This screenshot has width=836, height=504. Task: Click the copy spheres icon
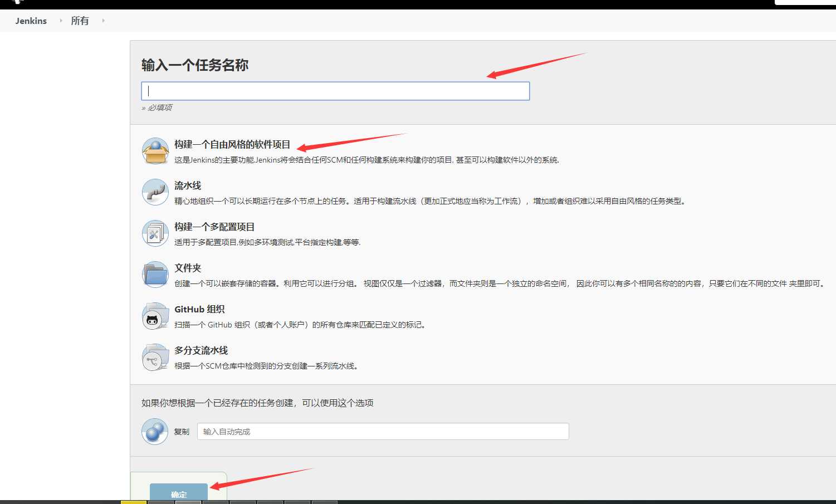coord(155,432)
